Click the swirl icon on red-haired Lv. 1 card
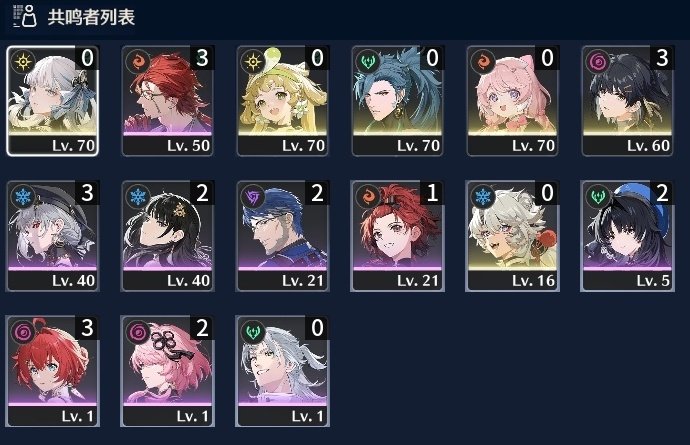This screenshot has width=690, height=445. click(23, 331)
